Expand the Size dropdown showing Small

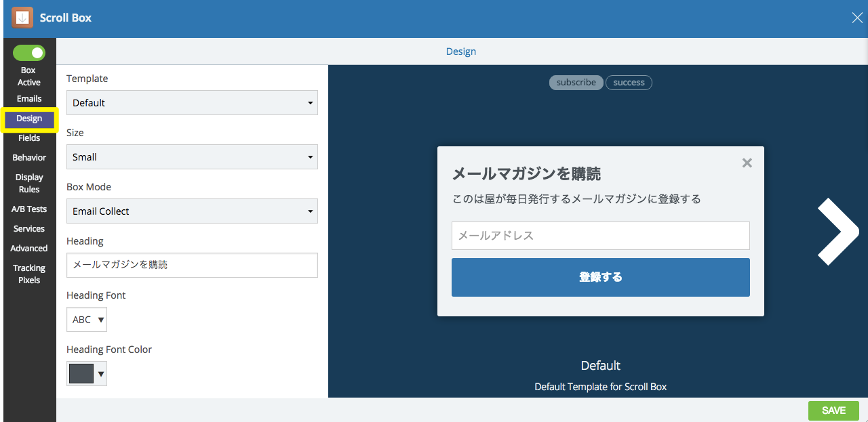pos(192,157)
